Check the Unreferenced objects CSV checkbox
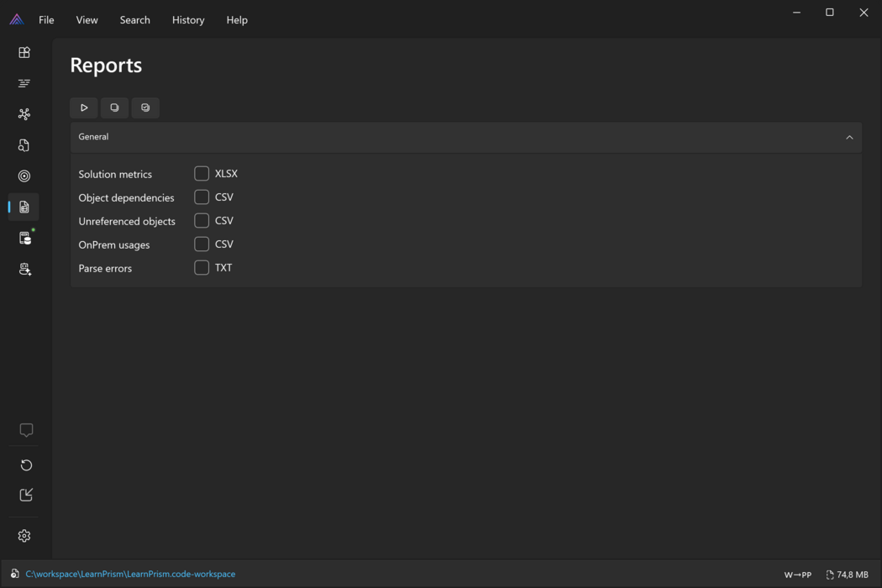882x588 pixels. coord(202,221)
